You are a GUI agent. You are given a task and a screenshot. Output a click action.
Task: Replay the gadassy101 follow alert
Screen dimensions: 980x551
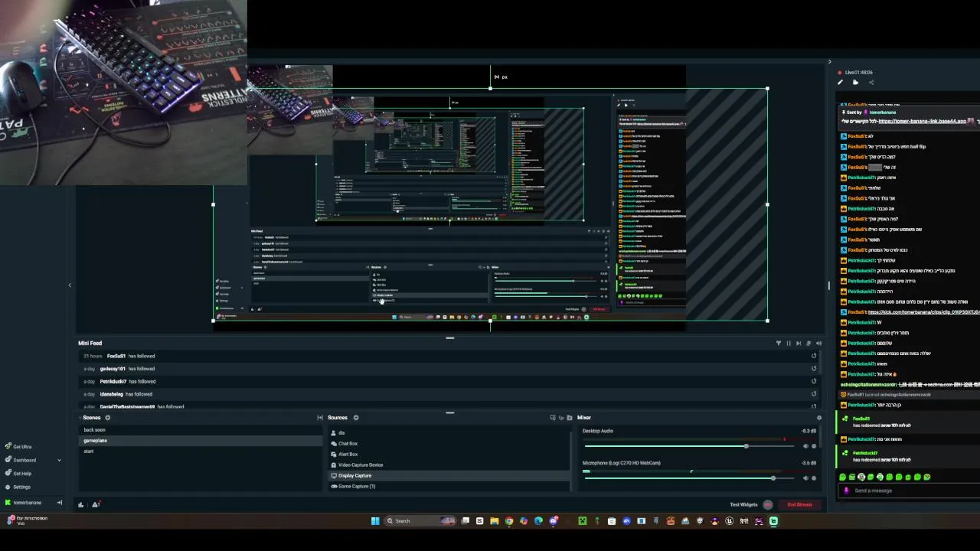(814, 369)
